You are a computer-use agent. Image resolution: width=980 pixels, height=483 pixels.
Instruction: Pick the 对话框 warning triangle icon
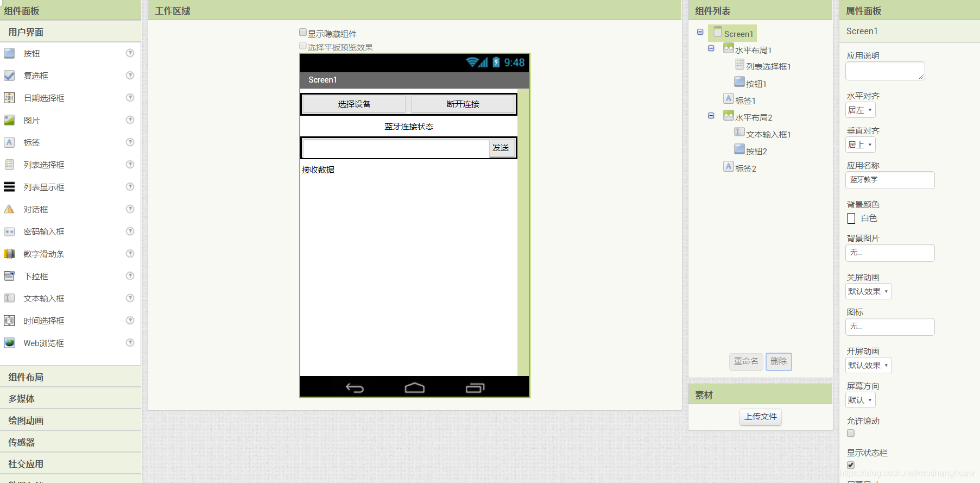(9, 209)
